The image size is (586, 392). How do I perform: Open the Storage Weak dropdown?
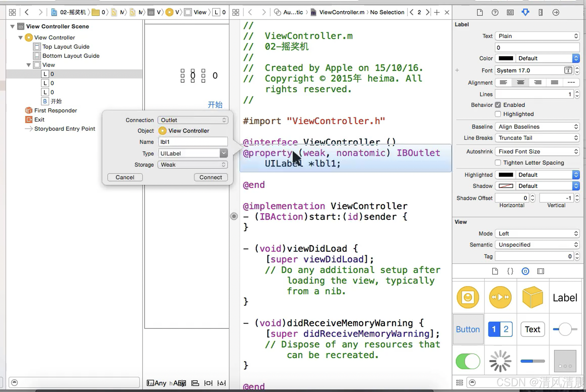(193, 165)
